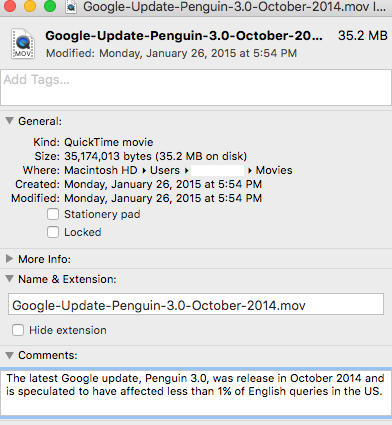This screenshot has height=425, width=392.
Task: Click the Users folder in the path
Action: (165, 170)
